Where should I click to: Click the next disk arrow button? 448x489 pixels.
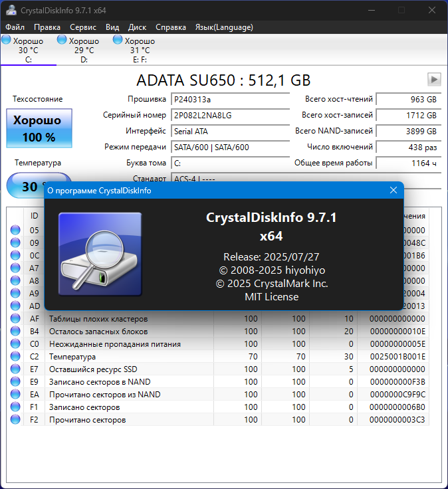click(x=434, y=80)
